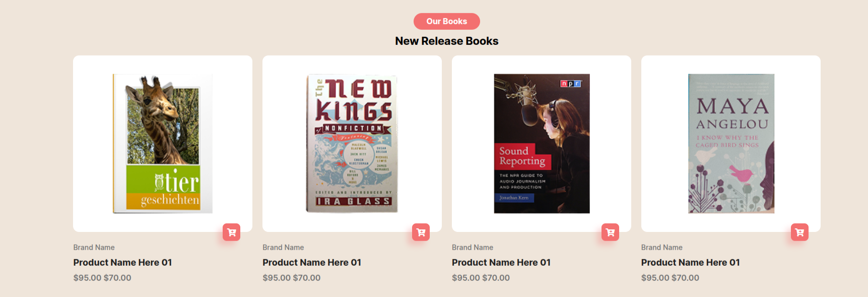Click the Our Books pill button
The image size is (868, 297).
(x=446, y=21)
